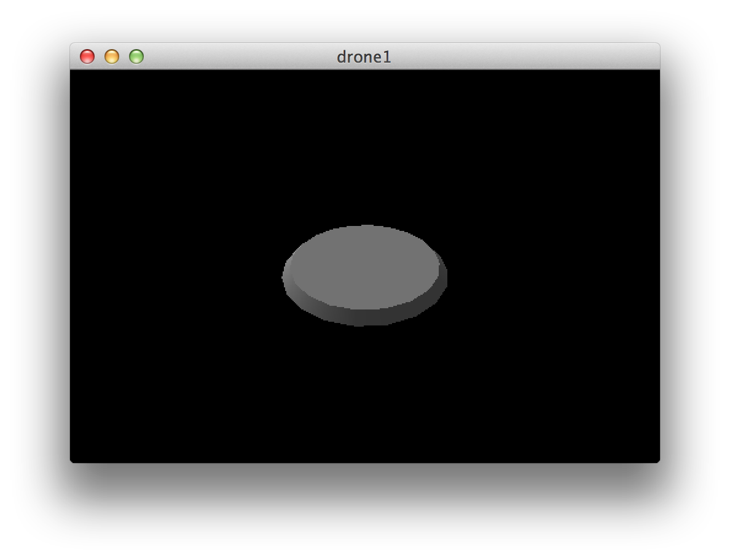Minimize the drone1 window with yellow button

click(112, 57)
